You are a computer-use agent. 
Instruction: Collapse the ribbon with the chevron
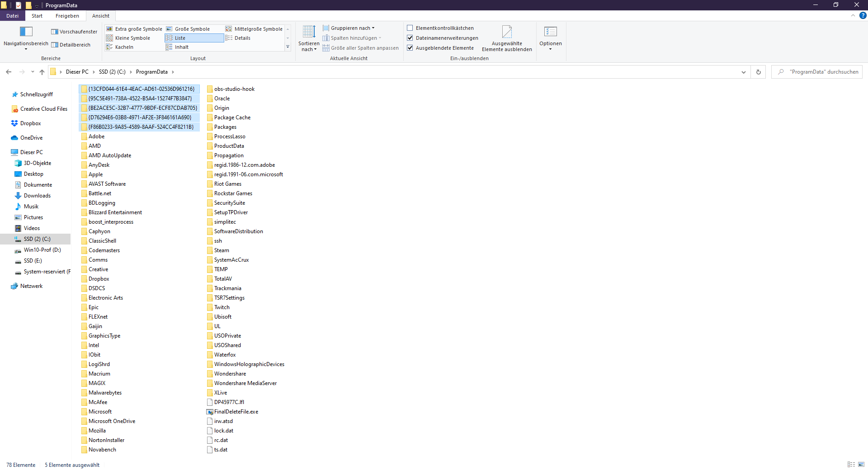pos(853,15)
